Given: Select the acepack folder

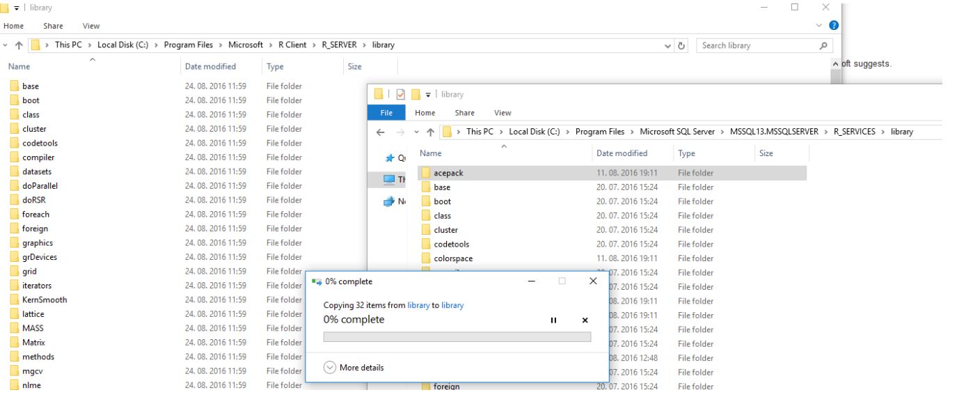Looking at the screenshot, I should 448,173.
